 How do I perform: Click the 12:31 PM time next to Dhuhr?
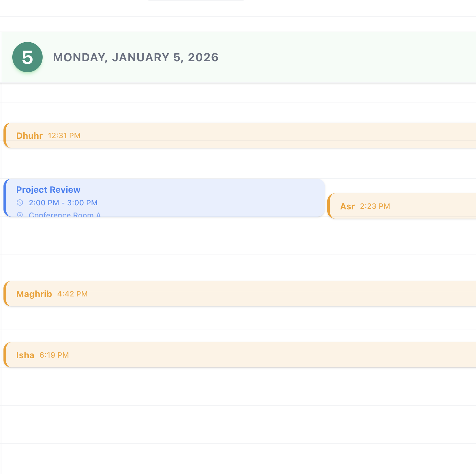[64, 135]
